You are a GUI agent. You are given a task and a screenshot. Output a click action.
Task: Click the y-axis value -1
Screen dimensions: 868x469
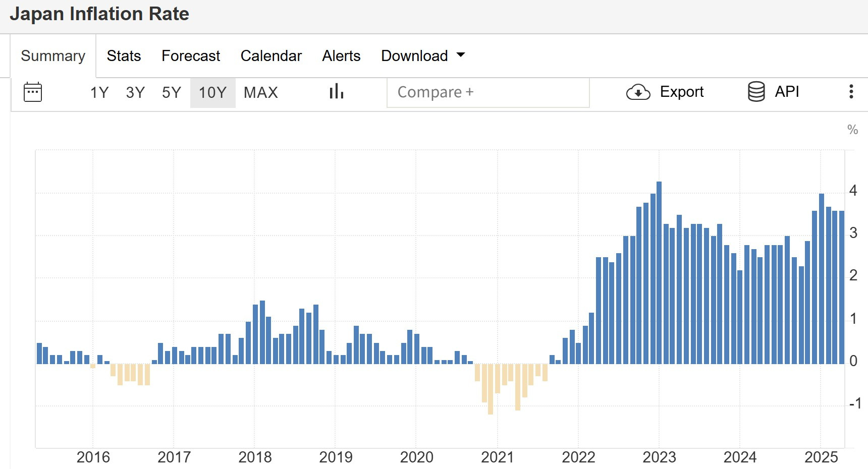[855, 403]
